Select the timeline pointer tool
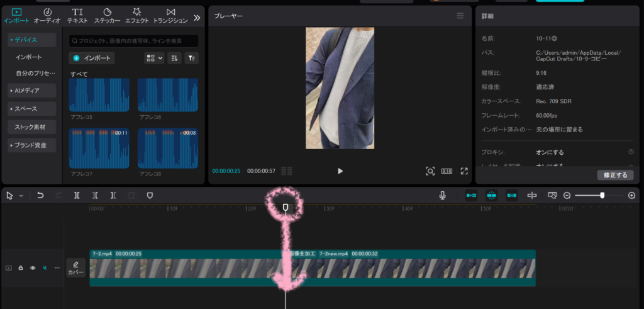Image resolution: width=644 pixels, height=309 pixels. [10, 196]
